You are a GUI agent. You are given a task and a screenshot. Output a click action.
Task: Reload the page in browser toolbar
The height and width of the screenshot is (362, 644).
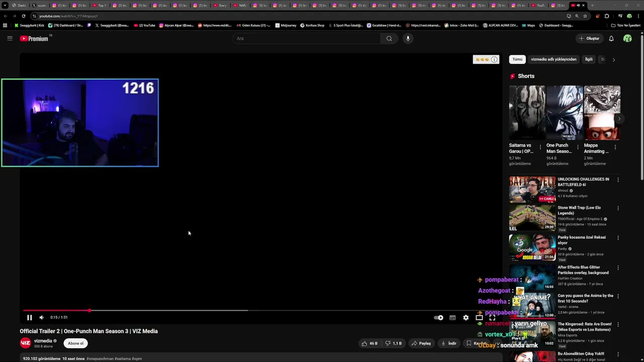coord(23,16)
